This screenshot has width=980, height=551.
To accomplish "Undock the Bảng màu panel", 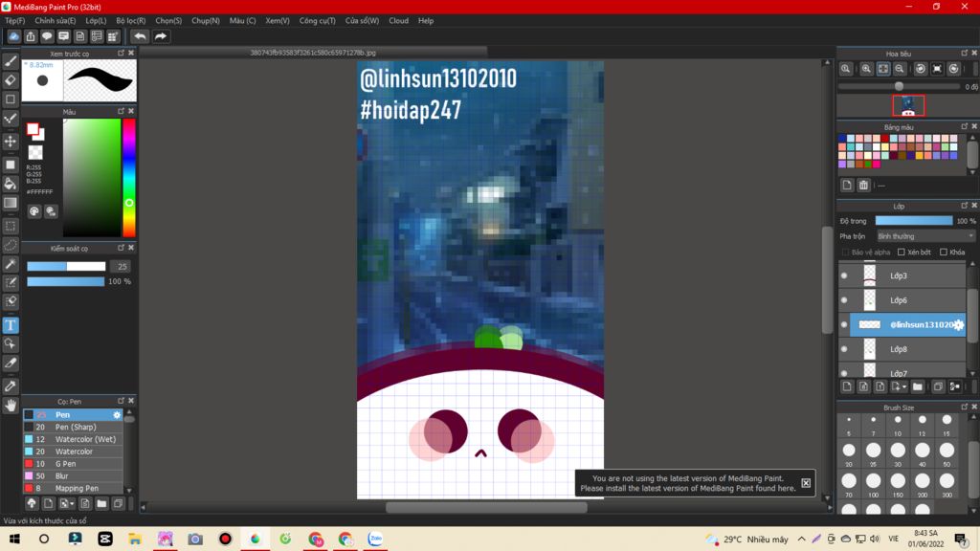I will point(965,126).
